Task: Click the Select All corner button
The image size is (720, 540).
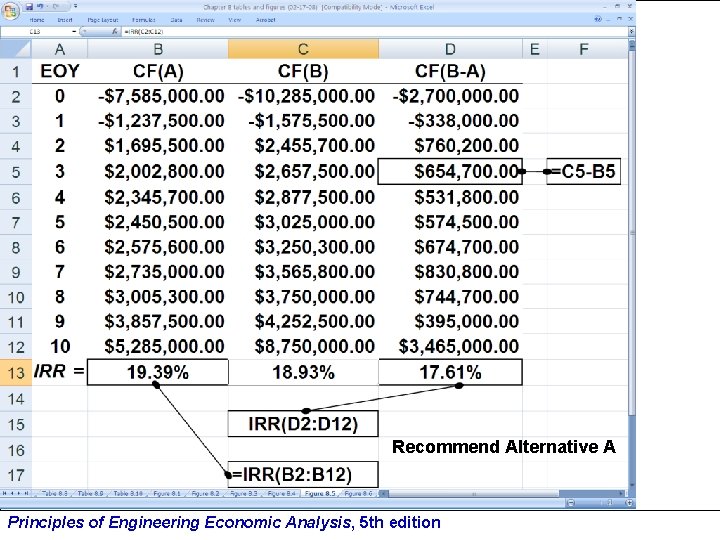Action: point(16,49)
